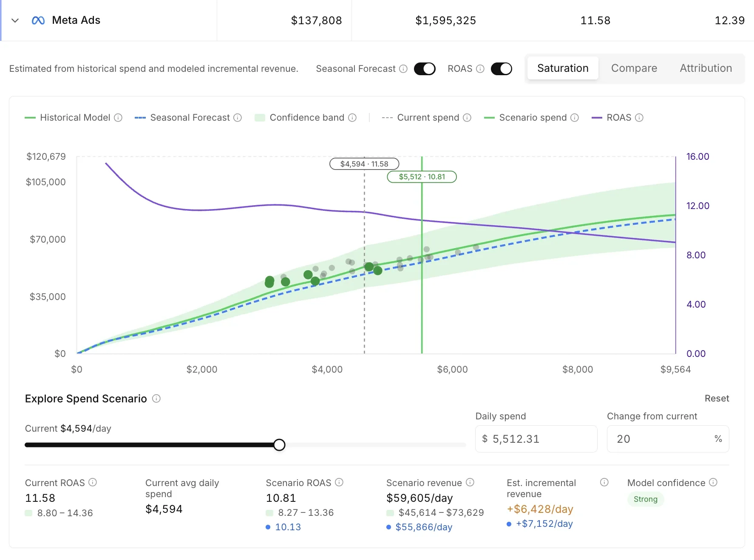754x560 pixels.
Task: Toggle the Seasonal Forecast switch
Action: coord(425,69)
